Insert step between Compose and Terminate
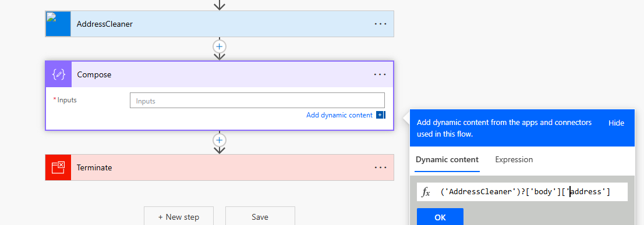The image size is (644, 225). [220, 140]
